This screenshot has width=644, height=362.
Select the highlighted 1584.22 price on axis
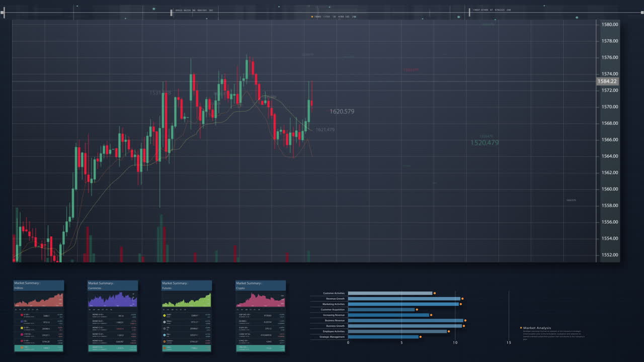pos(607,81)
